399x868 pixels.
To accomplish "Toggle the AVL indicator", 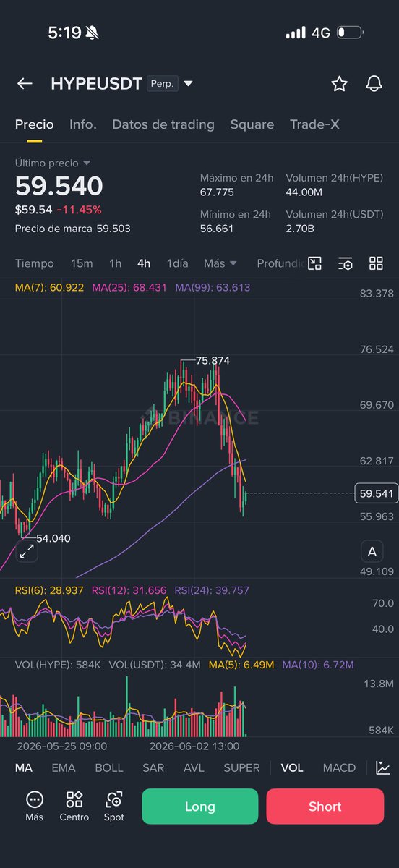I will (194, 768).
